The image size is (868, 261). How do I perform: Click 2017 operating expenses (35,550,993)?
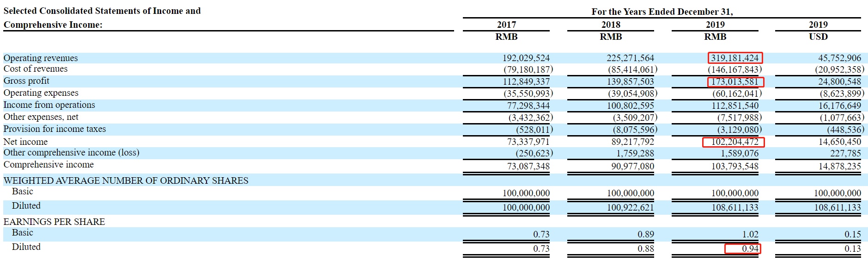528,94
